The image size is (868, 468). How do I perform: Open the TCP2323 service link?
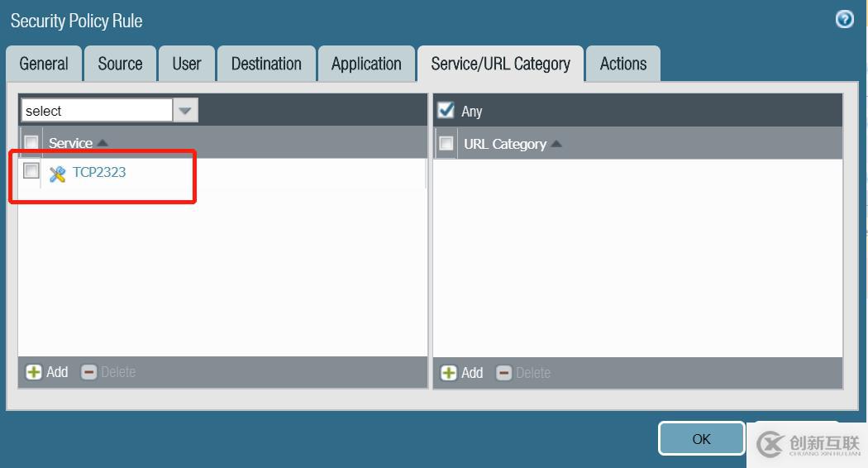click(x=99, y=172)
